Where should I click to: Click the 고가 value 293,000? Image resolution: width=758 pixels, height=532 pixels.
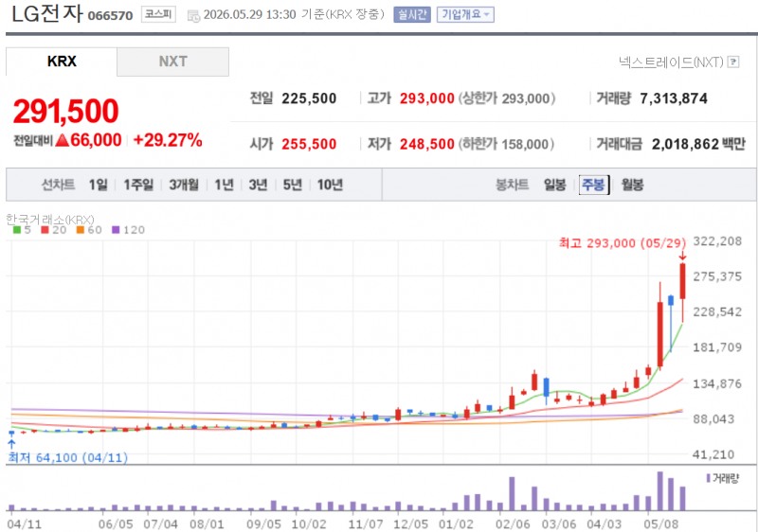(427, 98)
